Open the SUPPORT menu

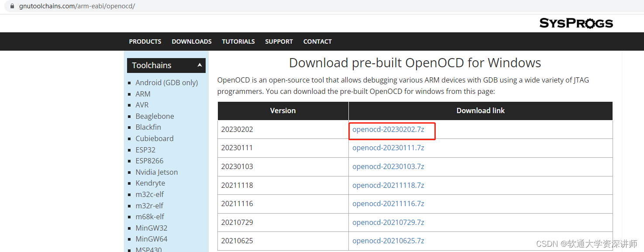(279, 41)
